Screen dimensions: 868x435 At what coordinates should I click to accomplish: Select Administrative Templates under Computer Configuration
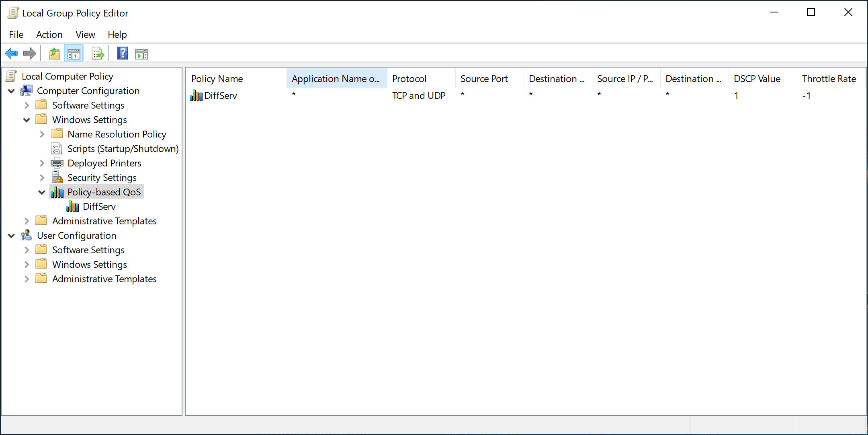104,221
